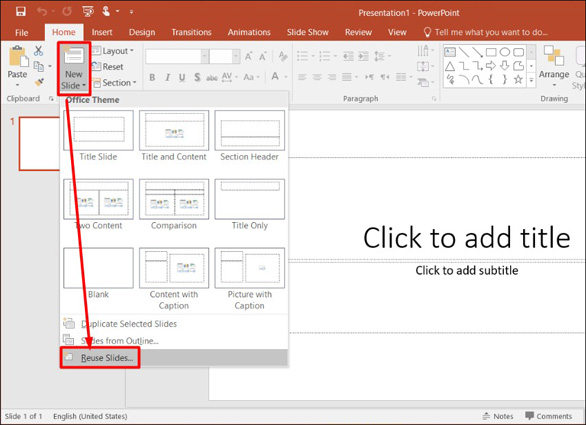Click the Align Left icon
The width and height of the screenshot is (586, 425).
click(302, 77)
